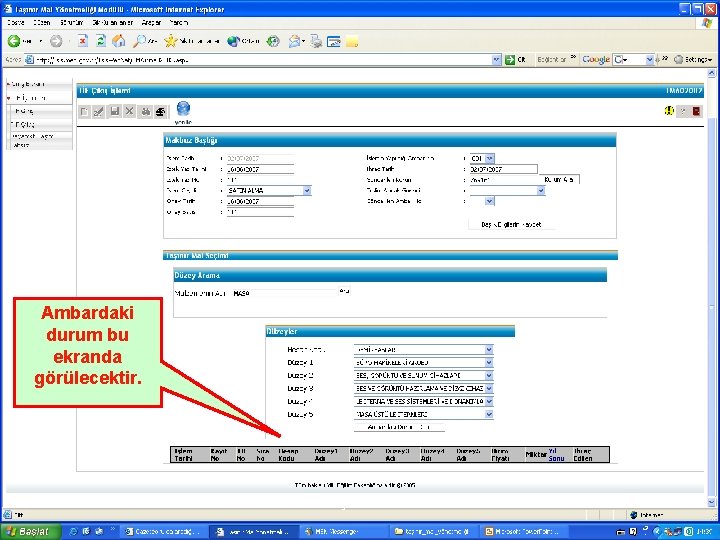Open the empty wide dropdown below Kurum field
This screenshot has height=540, width=720.
[x=541, y=191]
